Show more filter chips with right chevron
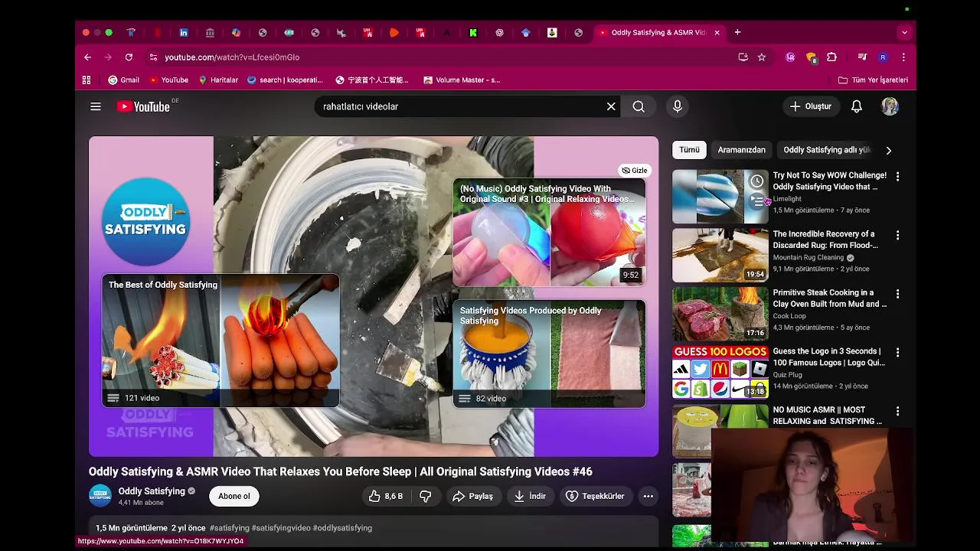The width and height of the screenshot is (980, 551). click(x=888, y=150)
